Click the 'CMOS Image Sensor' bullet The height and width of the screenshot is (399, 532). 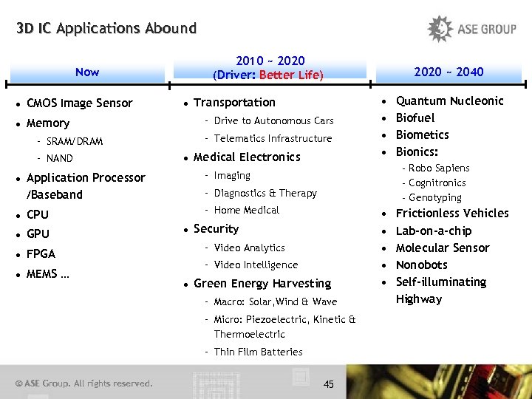[79, 103]
